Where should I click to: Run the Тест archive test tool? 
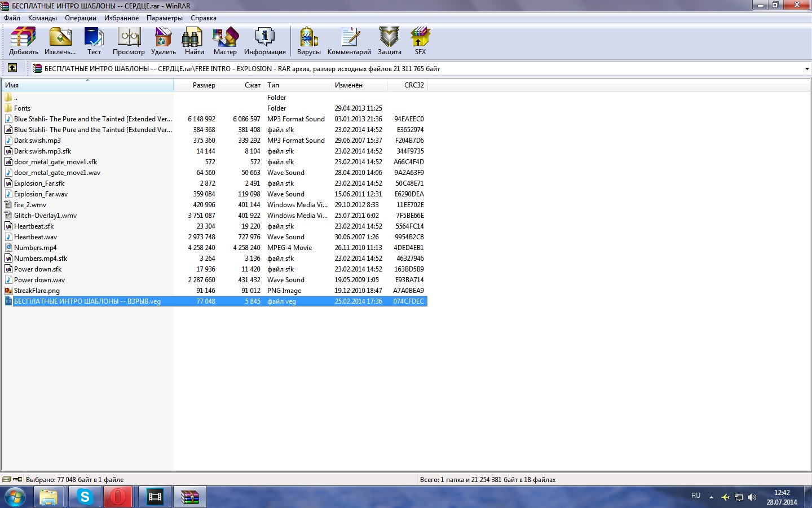[94, 42]
